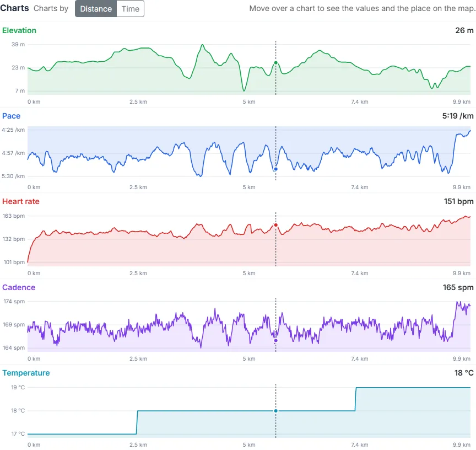Viewport: 476px width, 450px height.
Task: Click the 169 spm axis label
Action: point(14,325)
